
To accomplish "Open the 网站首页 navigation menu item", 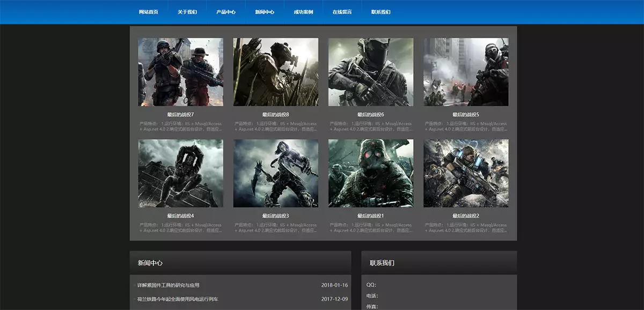I will tap(149, 12).
